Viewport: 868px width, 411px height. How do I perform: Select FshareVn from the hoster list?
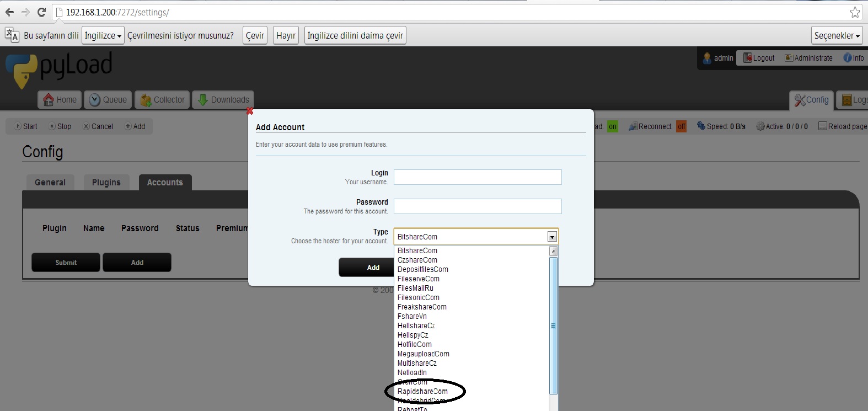472,316
